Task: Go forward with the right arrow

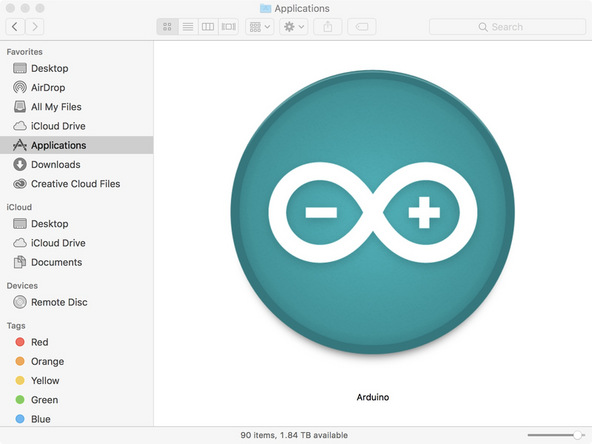Action: pos(35,27)
